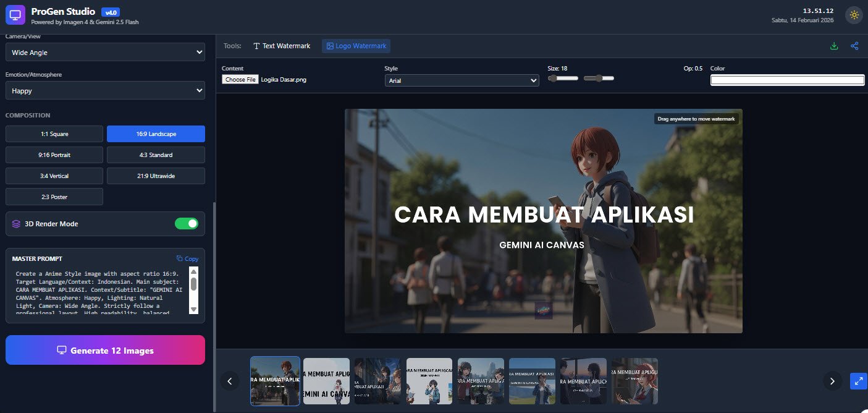868x413 pixels.
Task: Click the file name Logika Dasar.png
Action: (284, 79)
